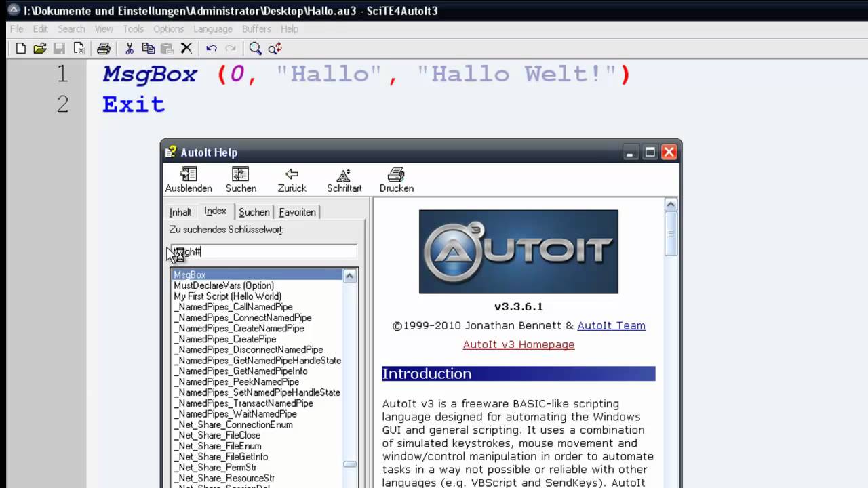Click the Print icon in SciTE toolbar
This screenshot has width=868, height=488.
click(x=104, y=48)
